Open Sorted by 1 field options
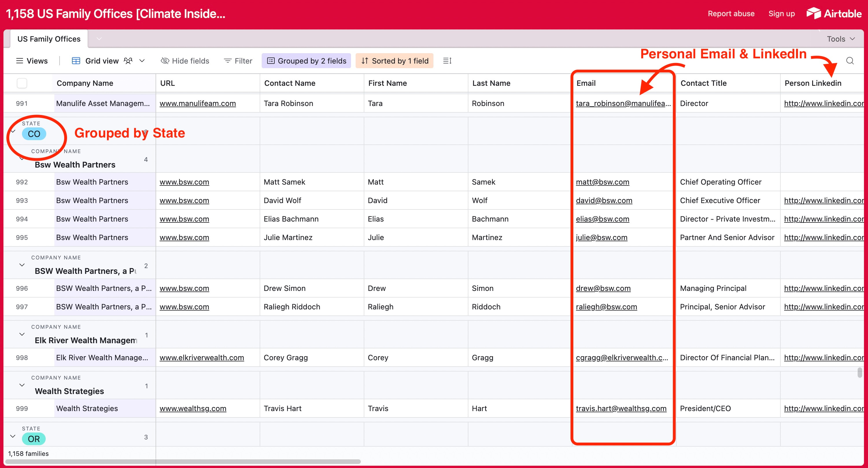The image size is (868, 468). point(395,61)
